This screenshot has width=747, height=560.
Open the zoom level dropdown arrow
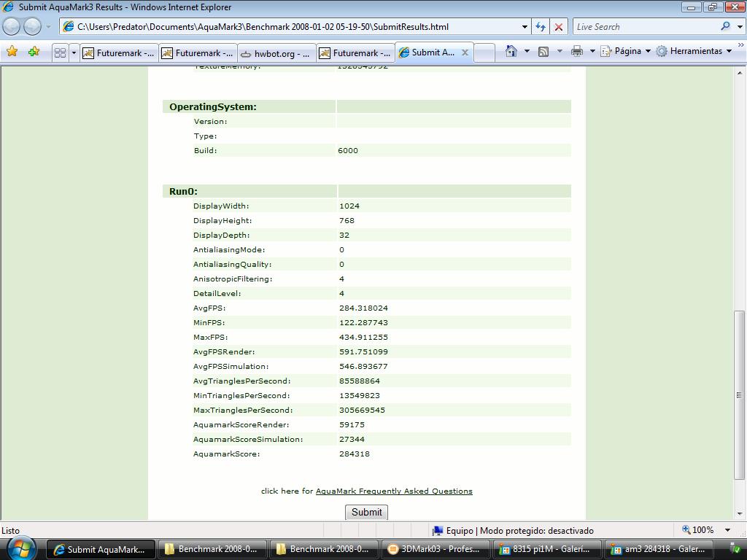pyautogui.click(x=727, y=530)
